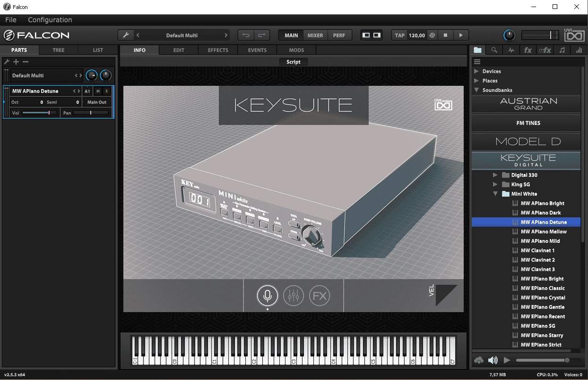Toggle the left sidebar panel visibility
Screen dimensions: 588x380
366,35
